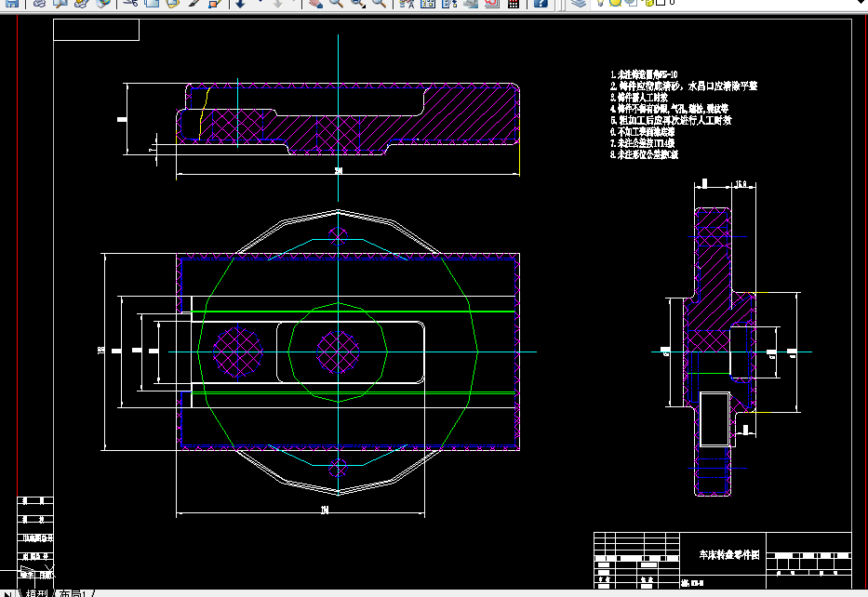The image size is (868, 597).
Task: Click the blue Undo arrow icon
Action: pyautogui.click(x=240, y=4)
